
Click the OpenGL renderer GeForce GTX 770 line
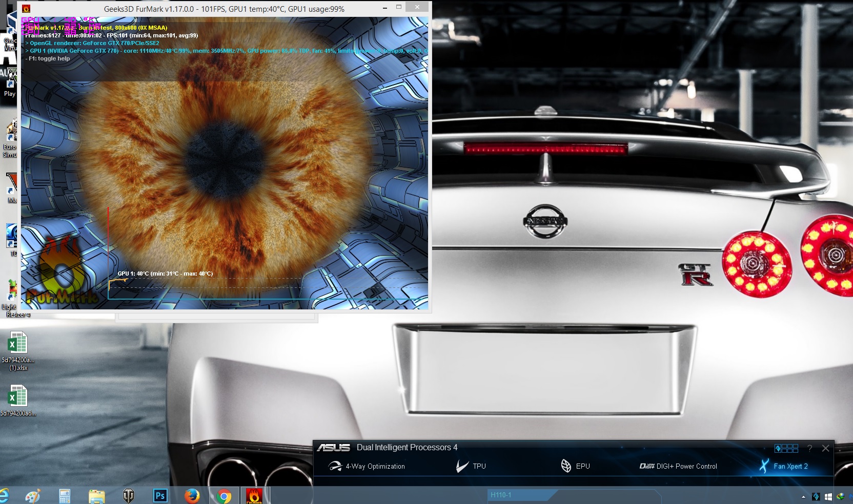[x=92, y=43]
